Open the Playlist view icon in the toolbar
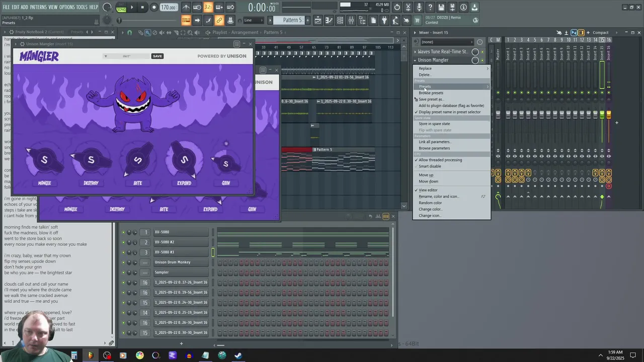Image resolution: width=644 pixels, height=362 pixels. coord(318,21)
